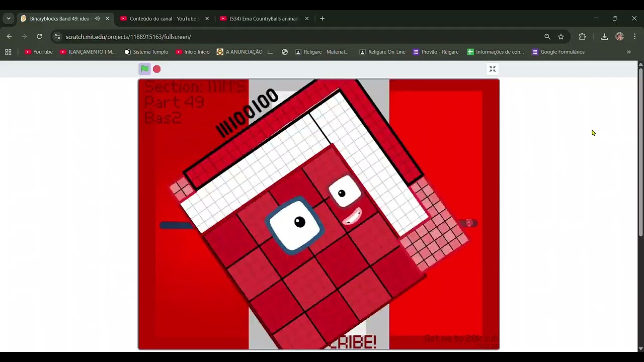Close the Conteúdo do canal tab
This screenshot has width=644, height=362.
[x=207, y=19]
